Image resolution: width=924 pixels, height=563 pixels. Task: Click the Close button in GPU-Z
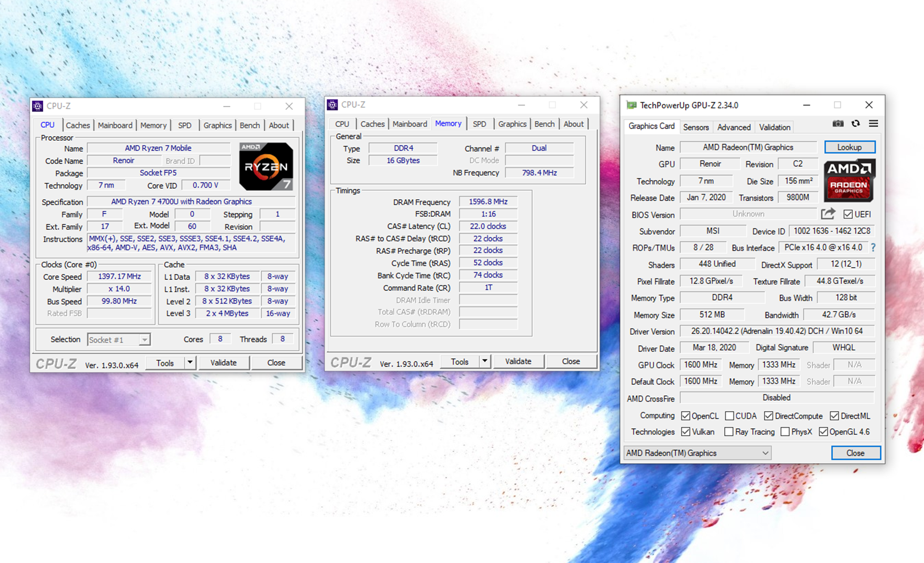(856, 453)
